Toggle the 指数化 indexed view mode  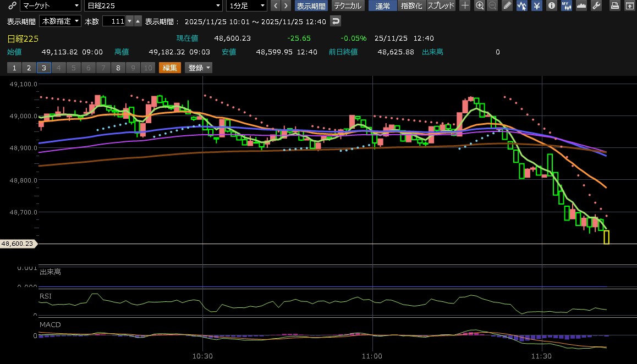click(412, 6)
